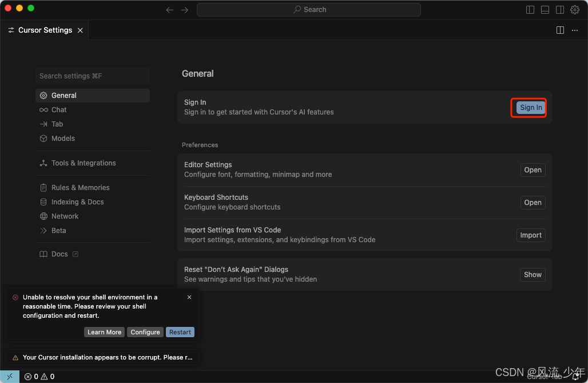Open the Models settings section
Image resolution: width=588 pixels, height=383 pixels.
click(x=93, y=138)
